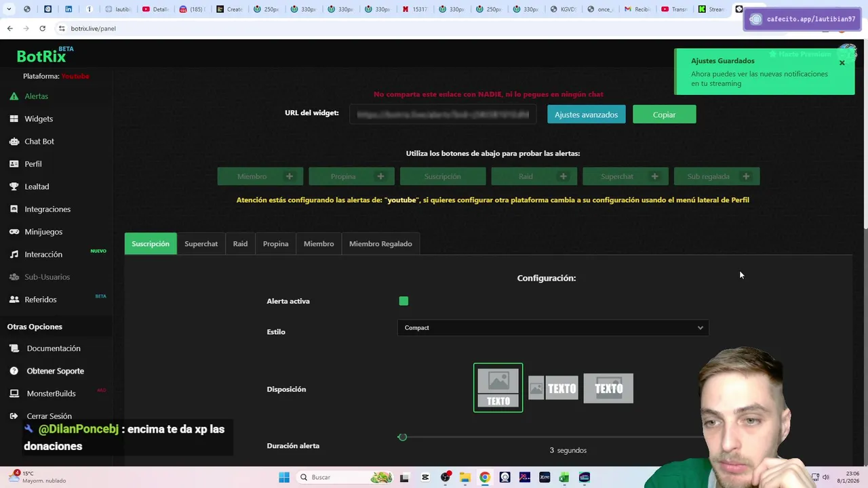Open the Chat Bot robot icon
This screenshot has height=488, width=868.
tap(14, 142)
